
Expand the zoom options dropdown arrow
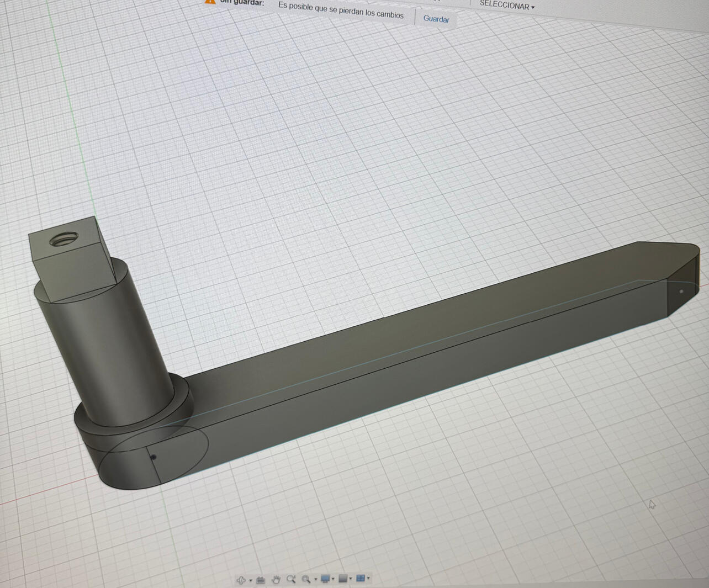(x=315, y=580)
